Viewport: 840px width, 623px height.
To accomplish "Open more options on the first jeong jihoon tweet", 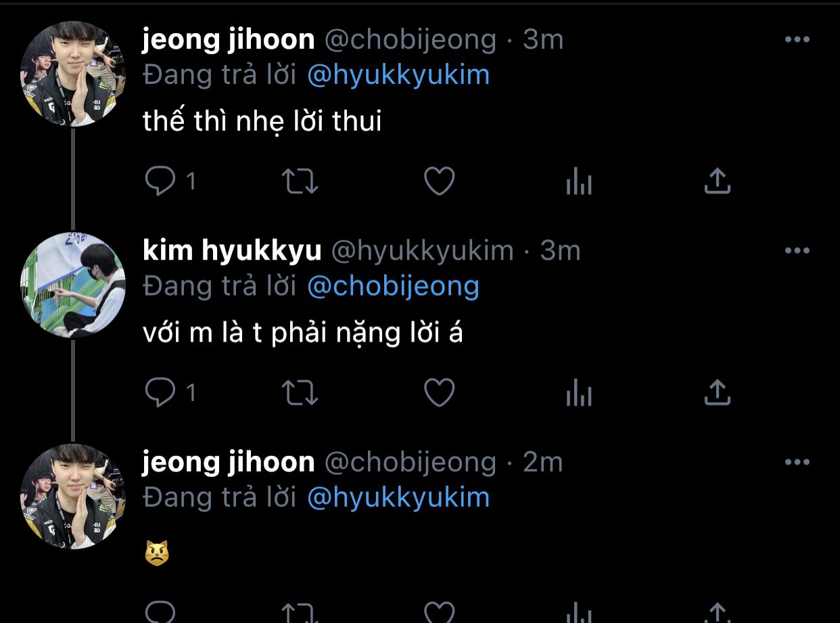I will tap(797, 39).
